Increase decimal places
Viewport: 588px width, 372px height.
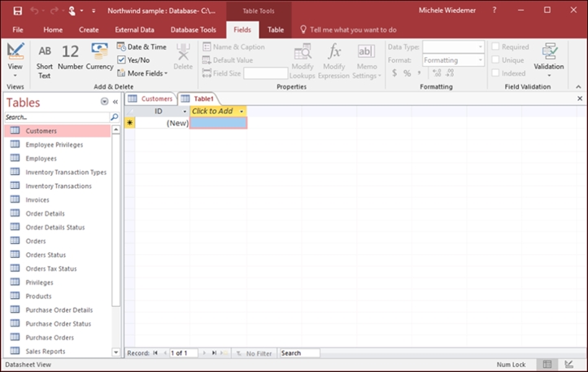coord(437,73)
